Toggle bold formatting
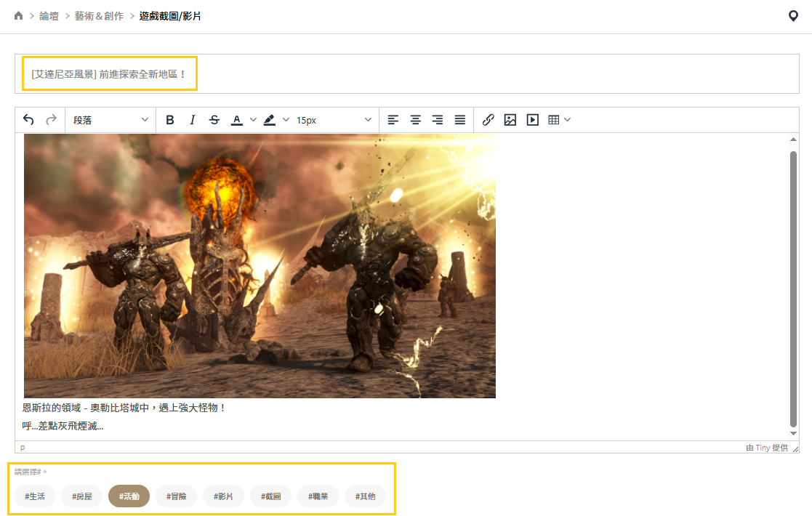 click(170, 120)
